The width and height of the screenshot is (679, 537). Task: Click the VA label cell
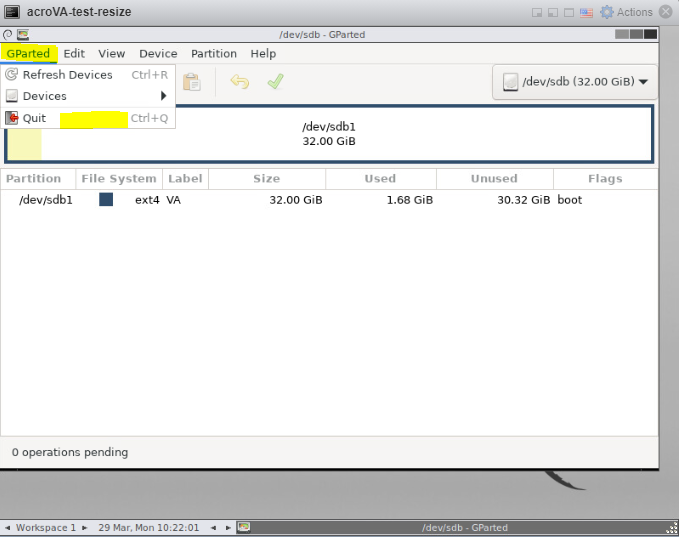pyautogui.click(x=174, y=200)
